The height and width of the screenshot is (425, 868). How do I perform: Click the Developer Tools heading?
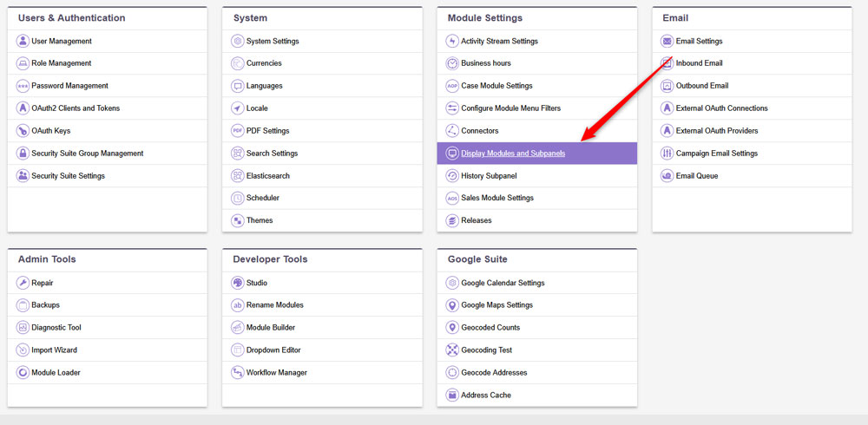pos(270,259)
